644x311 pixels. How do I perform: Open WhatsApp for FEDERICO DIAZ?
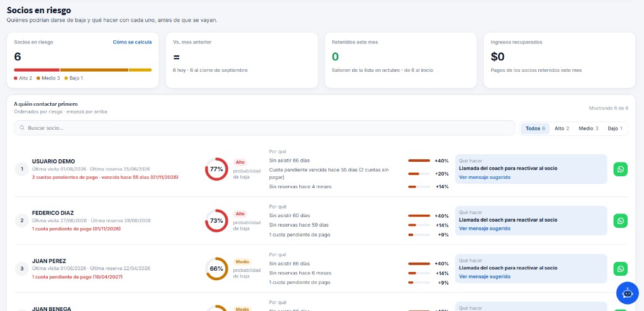tap(620, 220)
